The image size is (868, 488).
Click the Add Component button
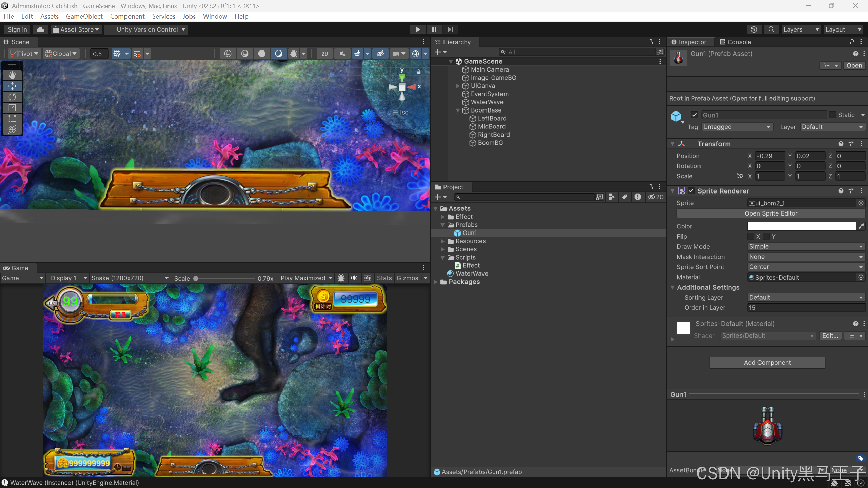click(767, 363)
